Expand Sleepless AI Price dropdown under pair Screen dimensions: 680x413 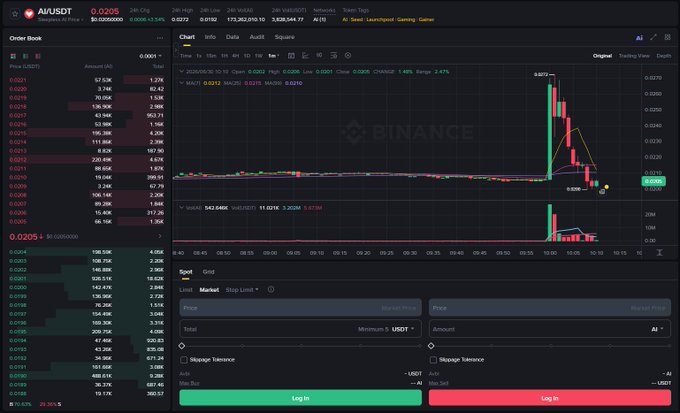(x=60, y=20)
